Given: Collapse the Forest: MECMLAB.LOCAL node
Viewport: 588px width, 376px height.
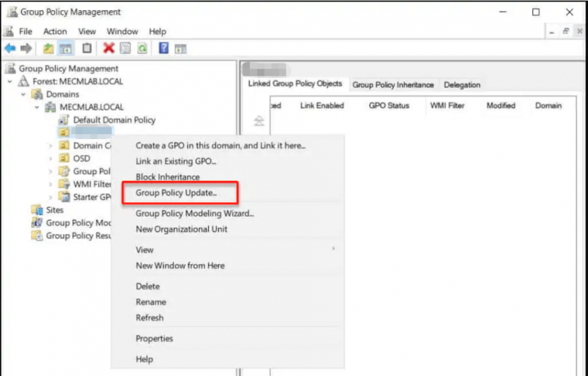Looking at the screenshot, I should click(x=10, y=82).
